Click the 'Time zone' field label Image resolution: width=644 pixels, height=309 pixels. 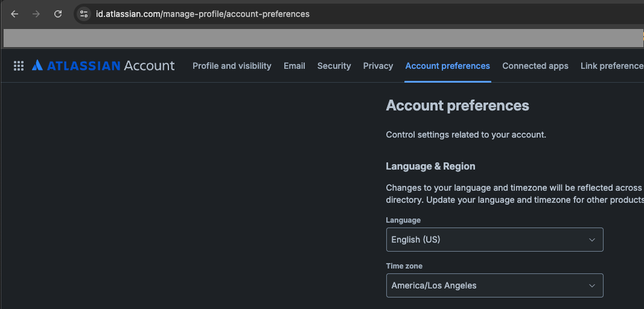tap(404, 266)
